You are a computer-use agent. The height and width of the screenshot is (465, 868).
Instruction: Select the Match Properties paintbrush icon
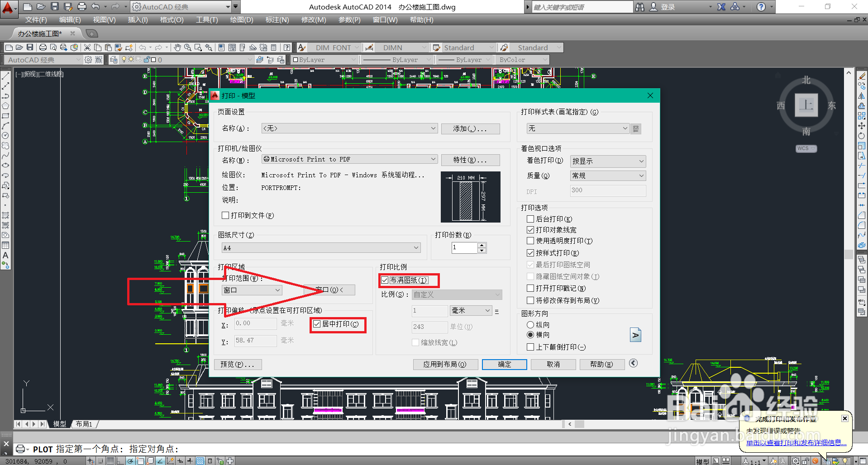click(x=119, y=47)
